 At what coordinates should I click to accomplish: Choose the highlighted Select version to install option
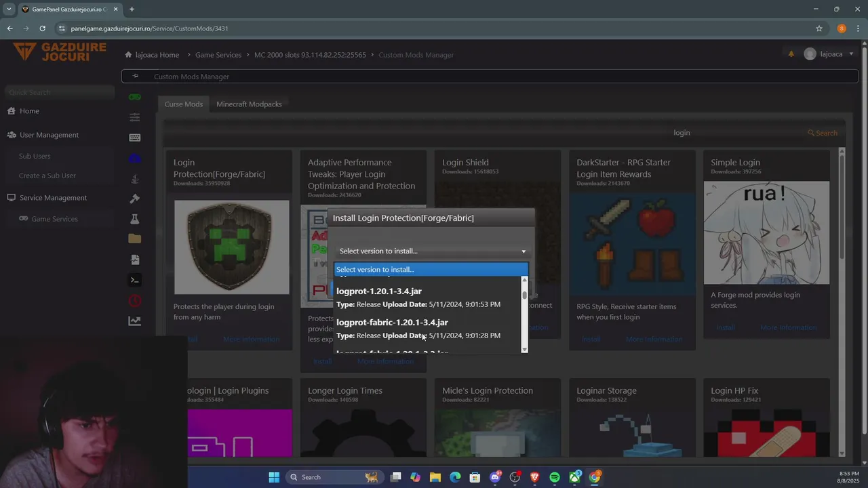(x=431, y=269)
